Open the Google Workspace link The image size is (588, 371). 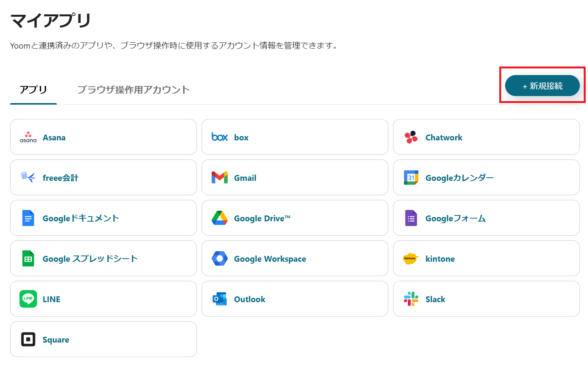click(x=270, y=259)
